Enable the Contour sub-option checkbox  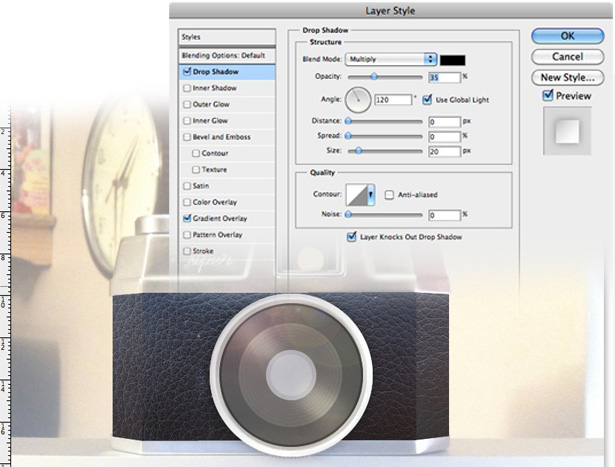[196, 153]
